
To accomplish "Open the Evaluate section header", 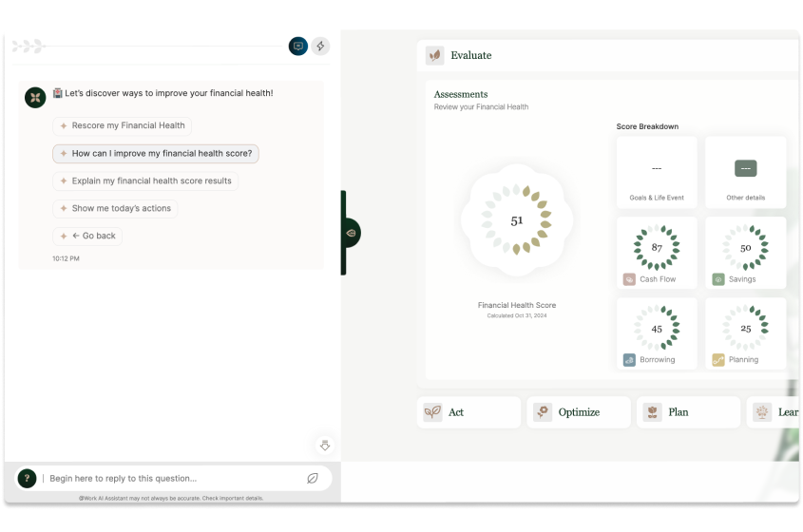I will (x=607, y=55).
